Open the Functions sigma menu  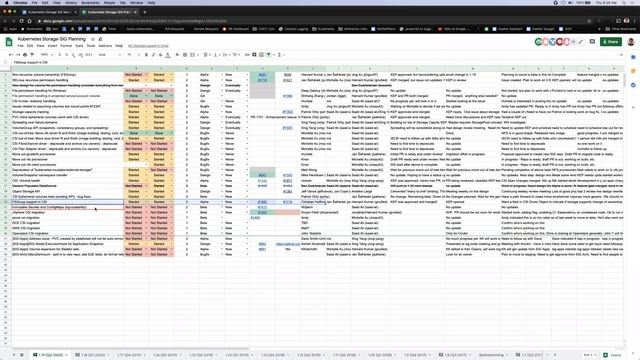point(280,55)
